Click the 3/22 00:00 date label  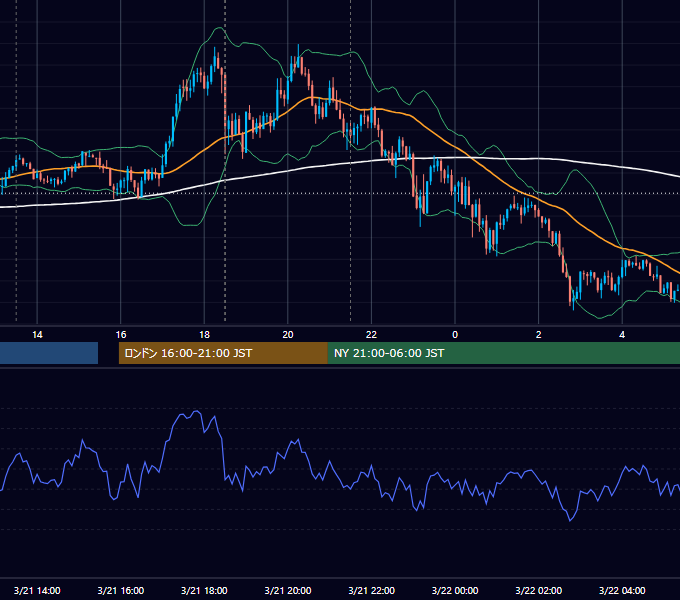(455, 590)
